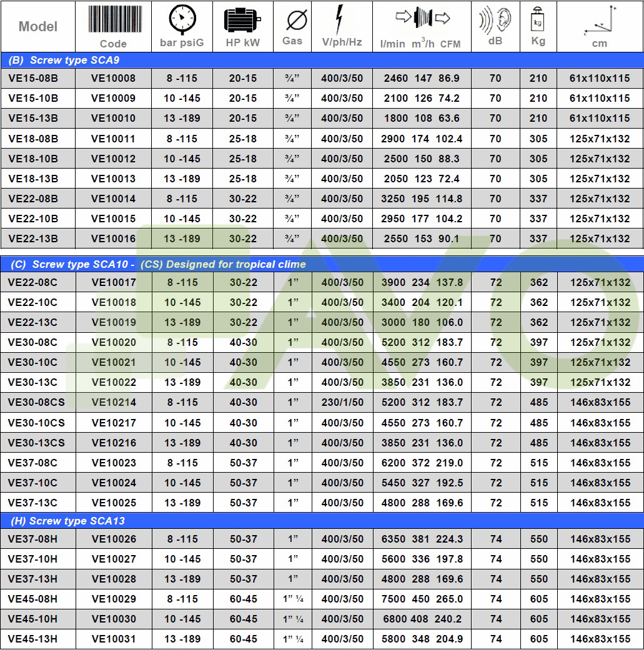Click code VE10214 in the Code column
The height and width of the screenshot is (650, 644).
coord(113,403)
